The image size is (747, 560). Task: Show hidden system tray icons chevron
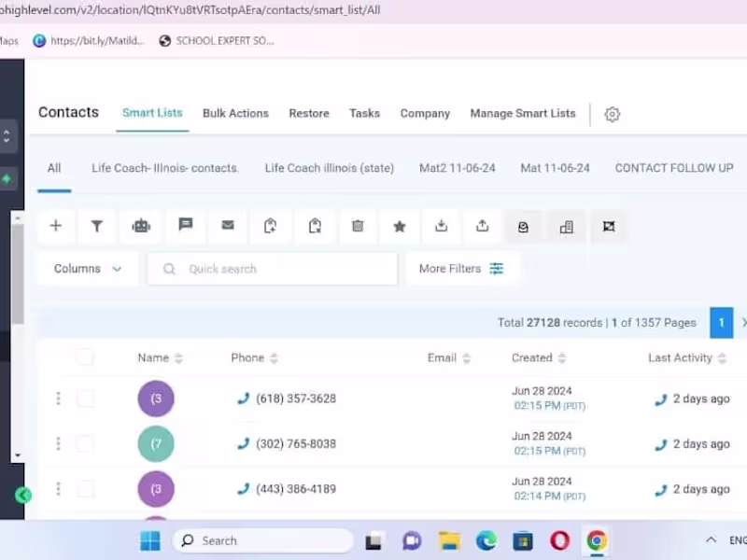pos(711,540)
